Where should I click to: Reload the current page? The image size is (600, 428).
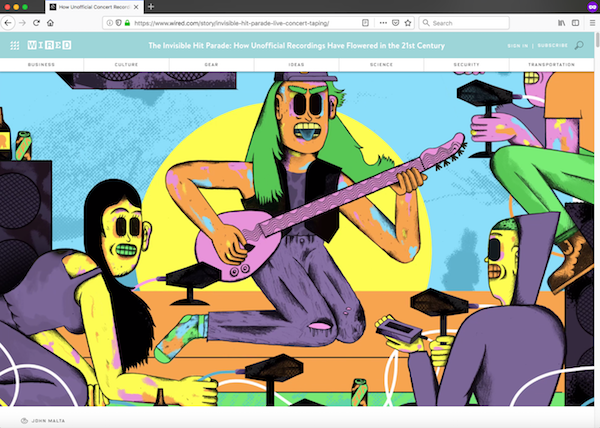(37, 22)
